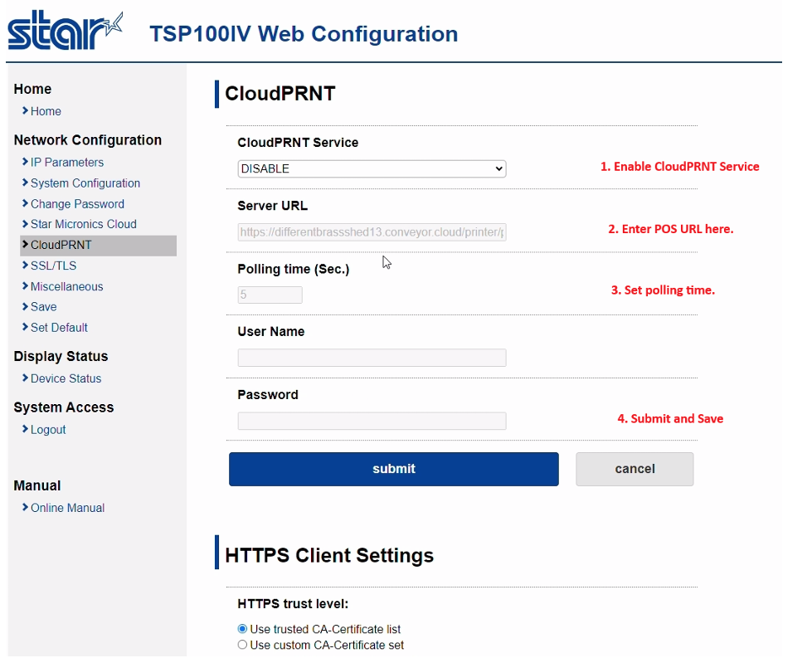This screenshot has height=663, width=812.
Task: Click the Logout link
Action: (x=48, y=430)
